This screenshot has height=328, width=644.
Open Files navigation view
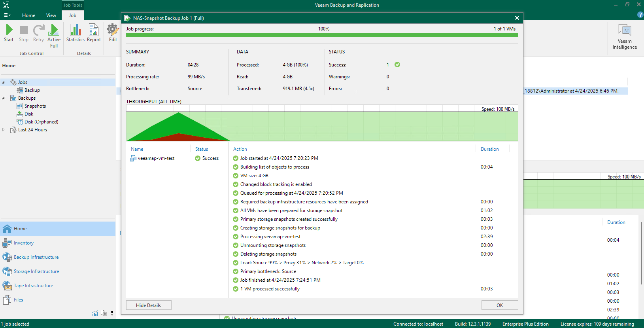pyautogui.click(x=58, y=300)
